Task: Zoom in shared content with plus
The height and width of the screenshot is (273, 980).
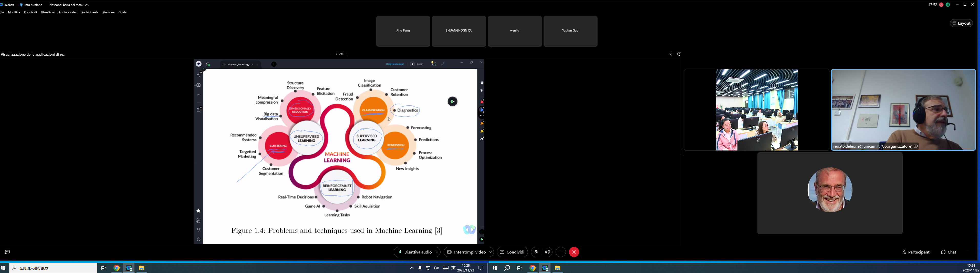Action: [348, 54]
